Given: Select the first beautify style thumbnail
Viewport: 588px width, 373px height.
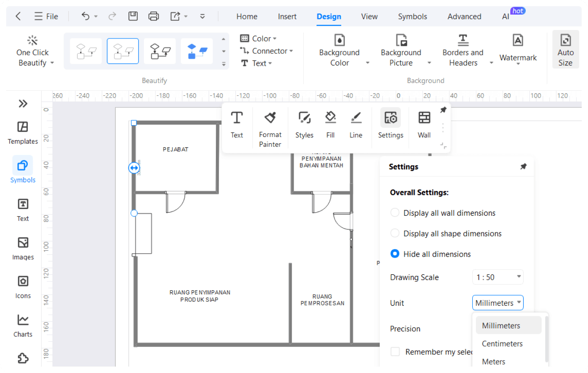Looking at the screenshot, I should pos(86,51).
